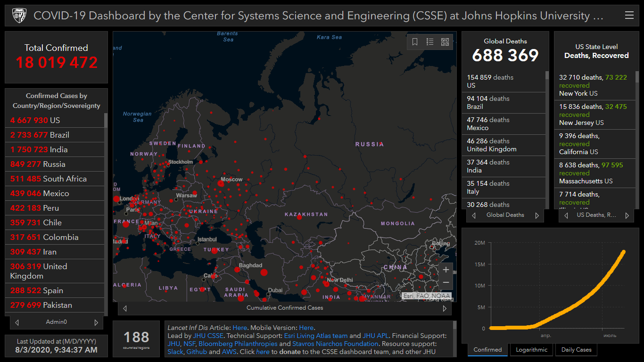The image size is (644, 362).
Task: Advance the US Deaths panel with right arrow
Action: [627, 215]
